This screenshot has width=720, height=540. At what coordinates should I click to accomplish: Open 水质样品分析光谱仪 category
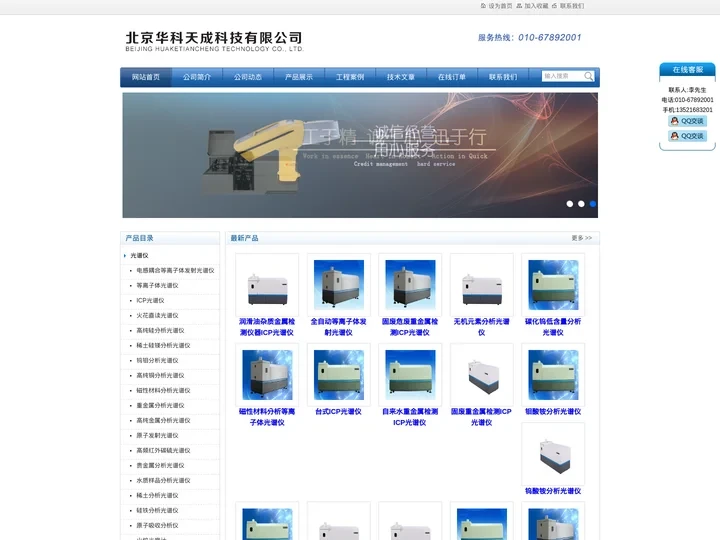click(x=163, y=481)
